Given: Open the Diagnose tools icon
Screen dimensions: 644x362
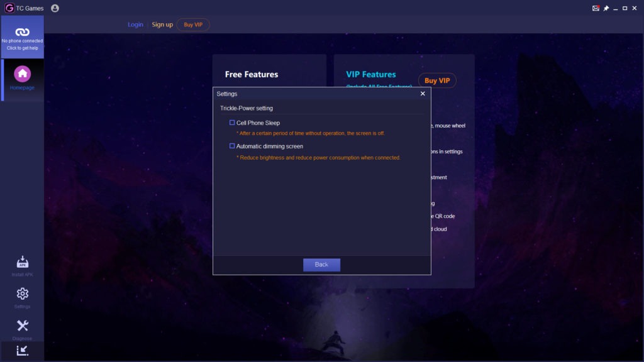Looking at the screenshot, I should pos(22,326).
